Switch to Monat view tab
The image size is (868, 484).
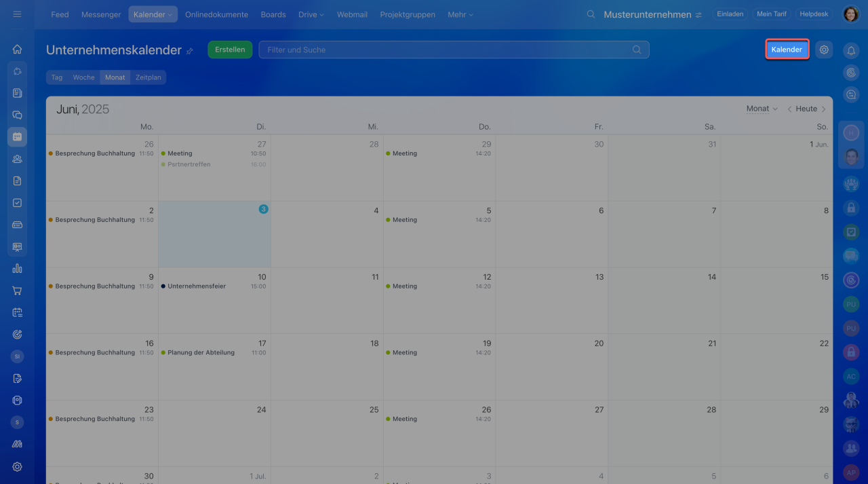pyautogui.click(x=115, y=77)
